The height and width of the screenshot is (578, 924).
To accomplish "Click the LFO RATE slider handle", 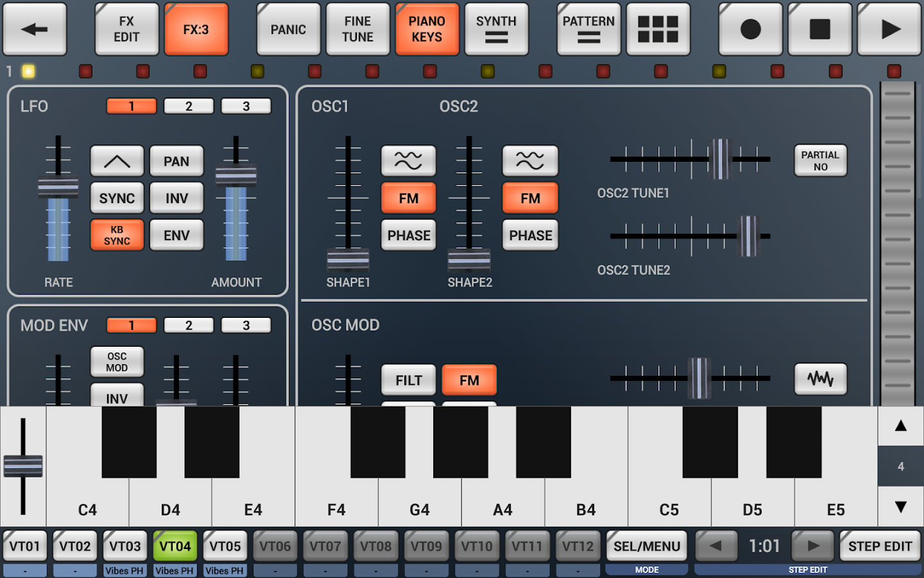I will [x=58, y=188].
